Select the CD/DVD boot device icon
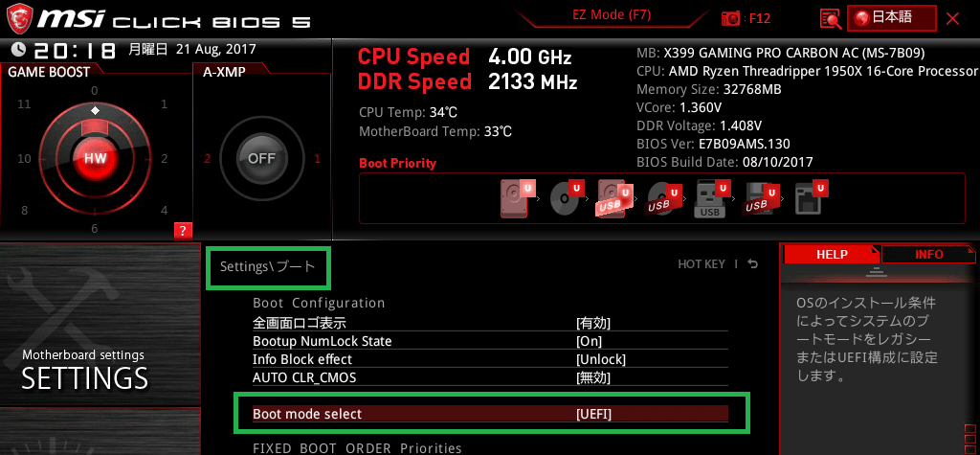The height and width of the screenshot is (455, 980). 567,198
